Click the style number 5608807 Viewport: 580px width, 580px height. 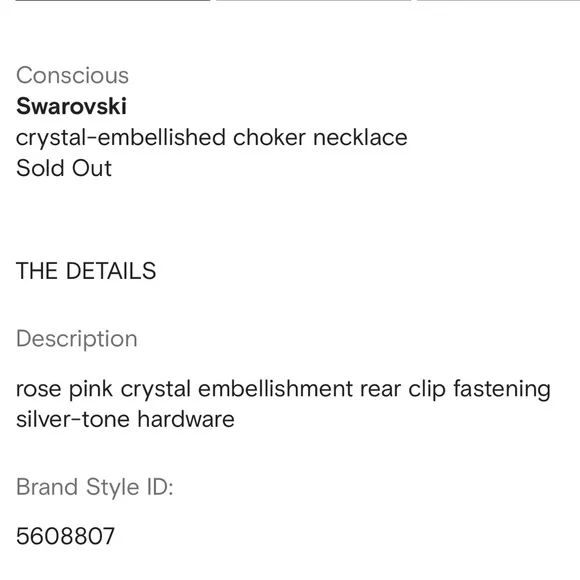tap(65, 536)
